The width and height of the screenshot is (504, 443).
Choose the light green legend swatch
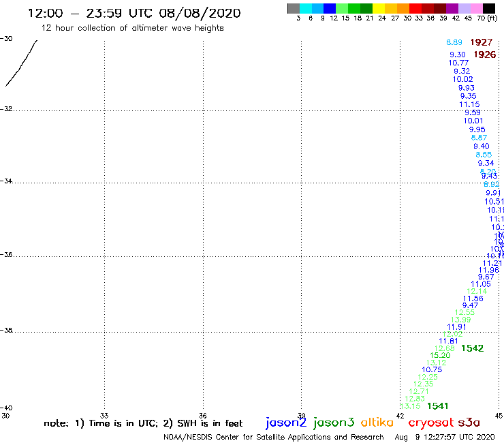coord(342,8)
